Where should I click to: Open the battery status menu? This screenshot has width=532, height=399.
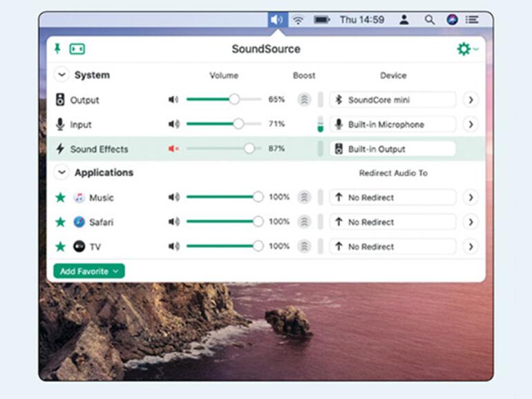(322, 20)
